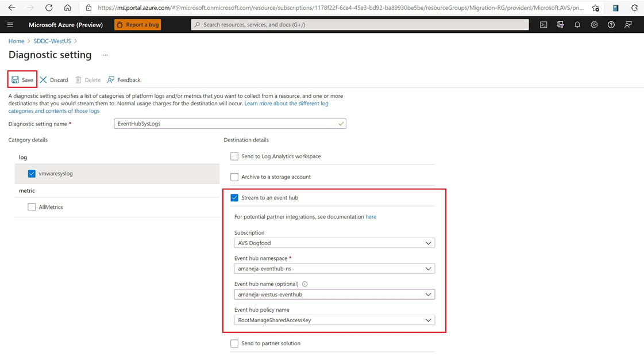Check Send to Log Analytics workspace
Viewport: 644px width, 363px height.
[x=234, y=156]
